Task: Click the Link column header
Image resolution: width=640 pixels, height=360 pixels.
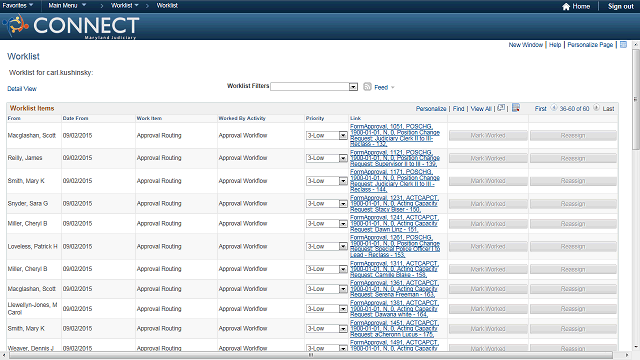Action: pos(356,118)
